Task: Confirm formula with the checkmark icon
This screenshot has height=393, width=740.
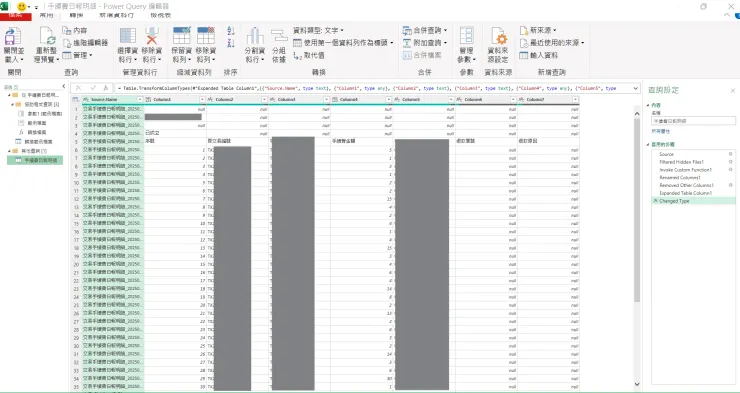Action: pos(93,88)
